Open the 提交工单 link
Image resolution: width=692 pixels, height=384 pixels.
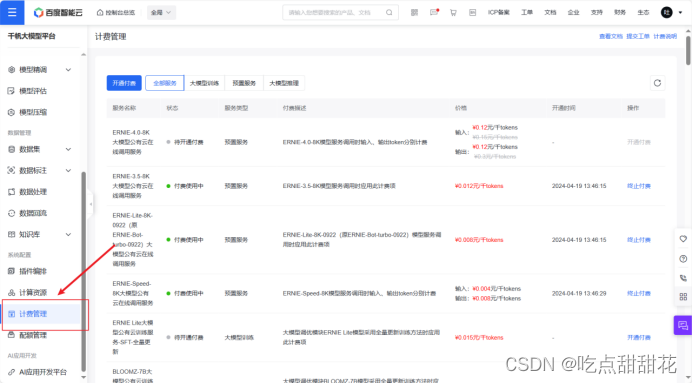638,36
